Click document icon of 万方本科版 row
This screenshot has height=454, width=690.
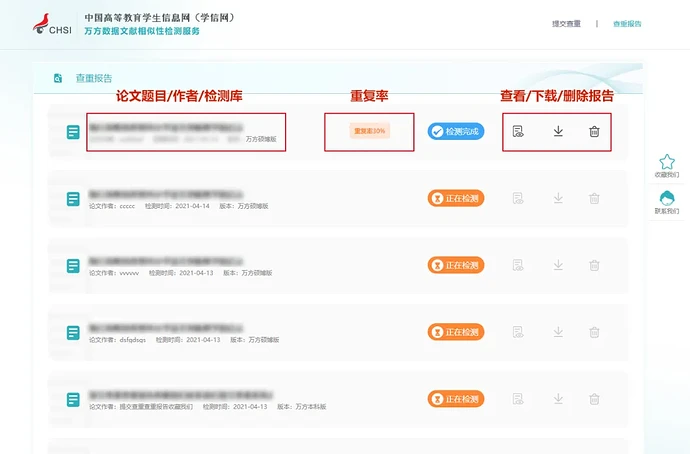pyautogui.click(x=73, y=399)
